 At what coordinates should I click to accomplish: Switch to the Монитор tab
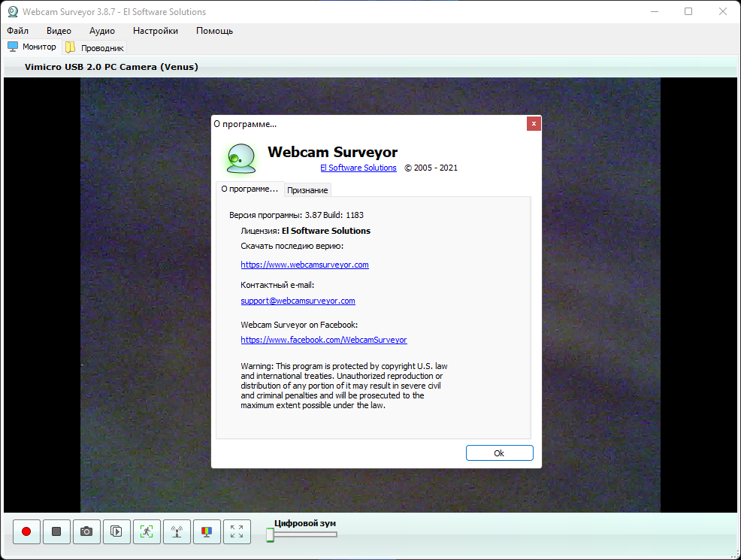point(32,47)
